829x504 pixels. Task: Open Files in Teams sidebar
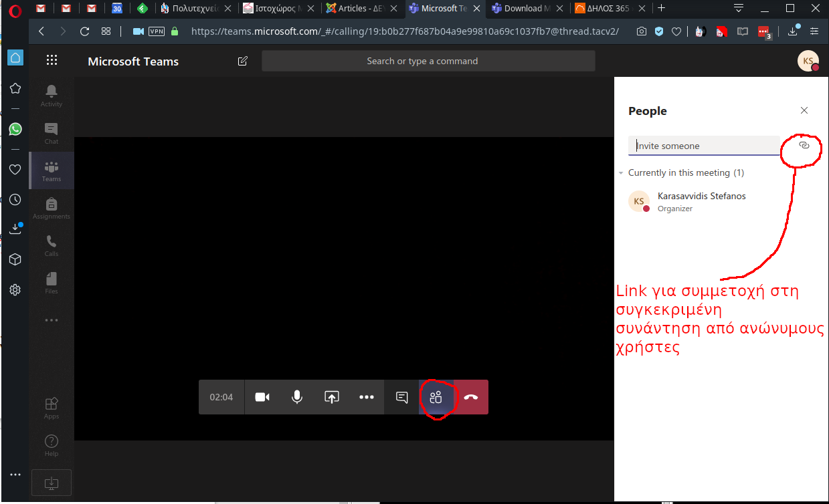pos(52,283)
